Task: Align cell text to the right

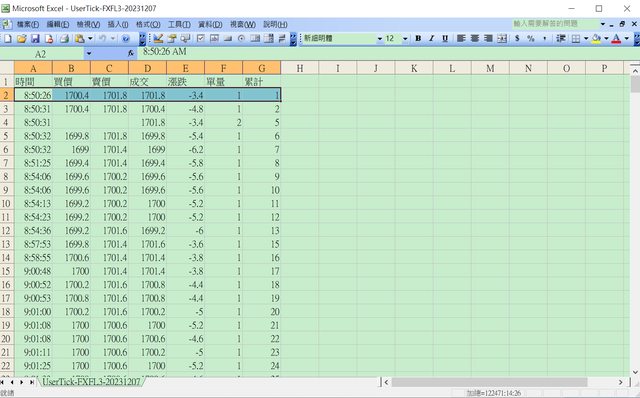Action: tap(488, 38)
